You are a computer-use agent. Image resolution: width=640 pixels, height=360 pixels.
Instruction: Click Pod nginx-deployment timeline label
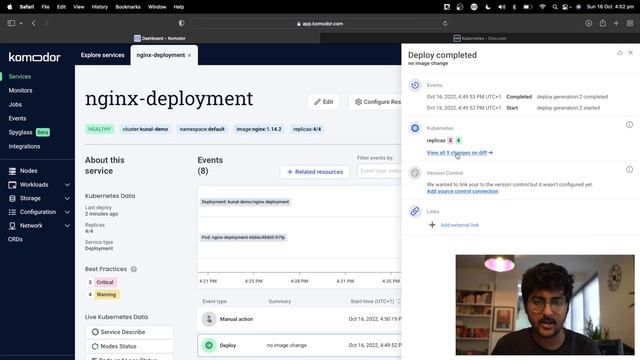tap(243, 238)
